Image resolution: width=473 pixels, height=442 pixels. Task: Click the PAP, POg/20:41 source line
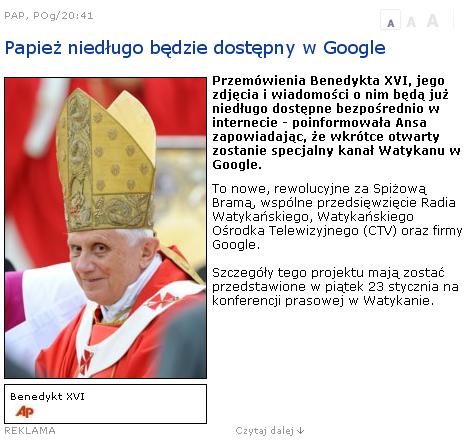point(49,16)
